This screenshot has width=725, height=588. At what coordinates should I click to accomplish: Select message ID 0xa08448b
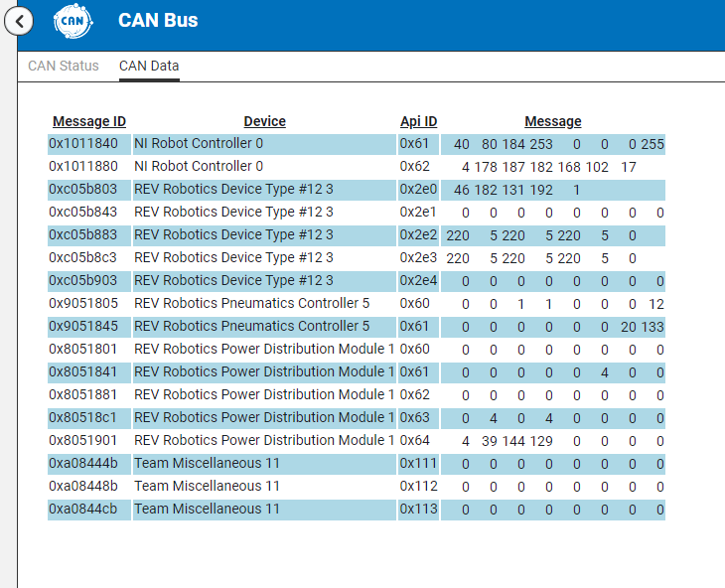(x=83, y=487)
